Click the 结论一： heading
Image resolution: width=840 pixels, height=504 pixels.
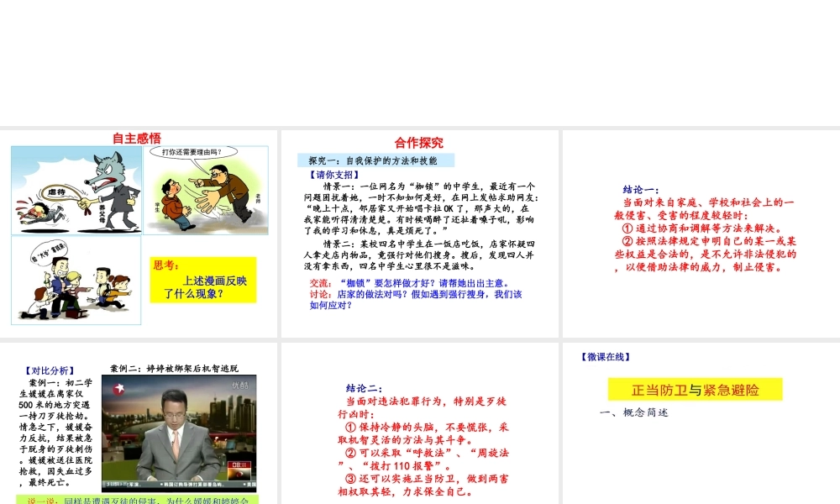pyautogui.click(x=641, y=190)
